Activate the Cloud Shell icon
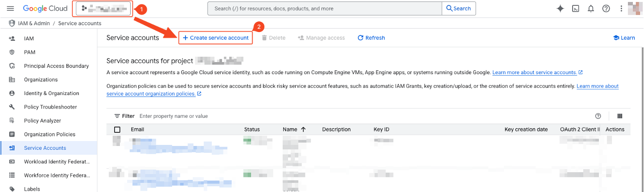The width and height of the screenshot is (644, 192). click(576, 8)
